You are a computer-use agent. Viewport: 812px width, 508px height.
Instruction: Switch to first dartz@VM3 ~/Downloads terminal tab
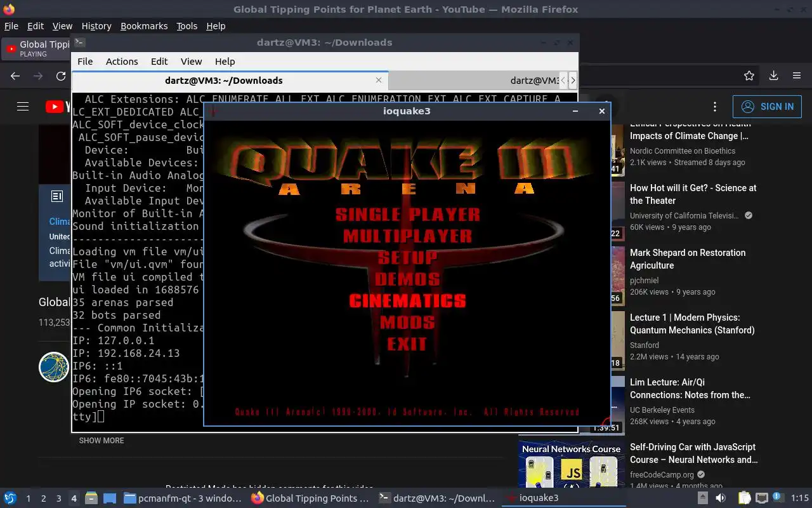(x=224, y=81)
